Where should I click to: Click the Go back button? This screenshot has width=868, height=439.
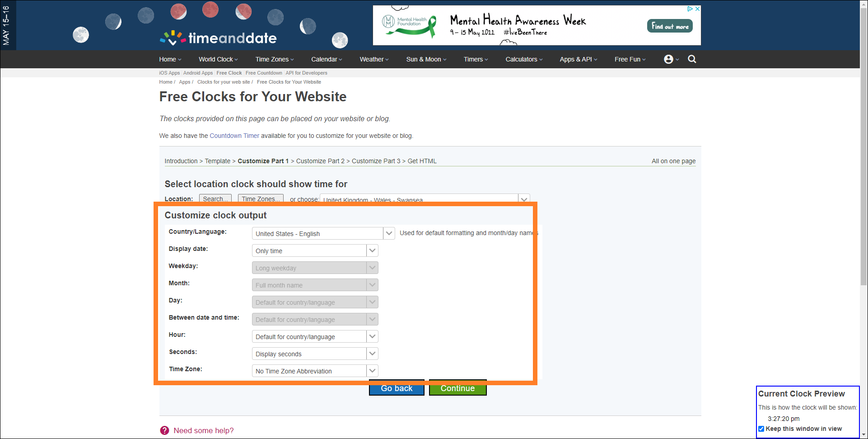397,388
